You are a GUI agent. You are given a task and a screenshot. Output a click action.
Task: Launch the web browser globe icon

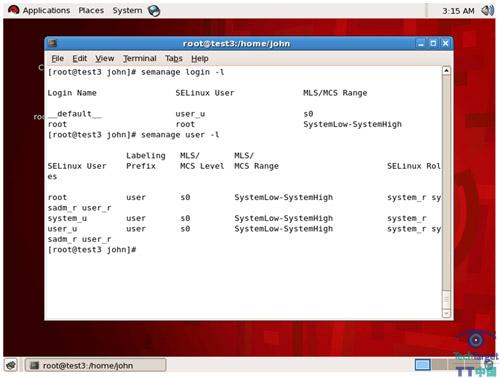coord(154,11)
